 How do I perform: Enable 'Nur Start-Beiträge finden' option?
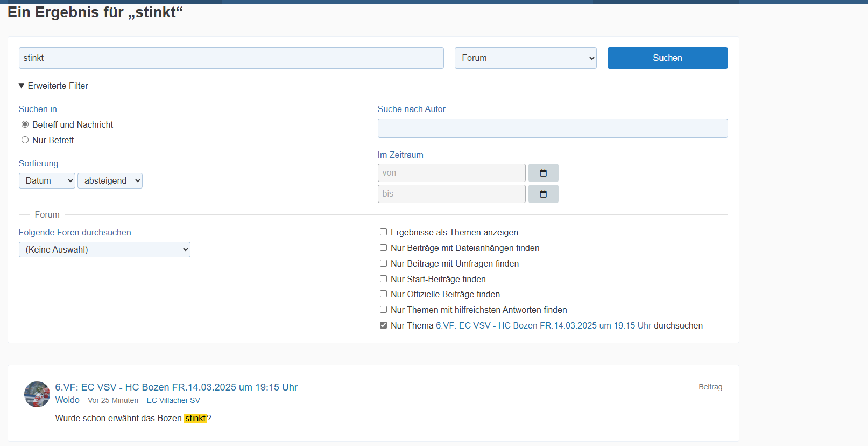(383, 279)
